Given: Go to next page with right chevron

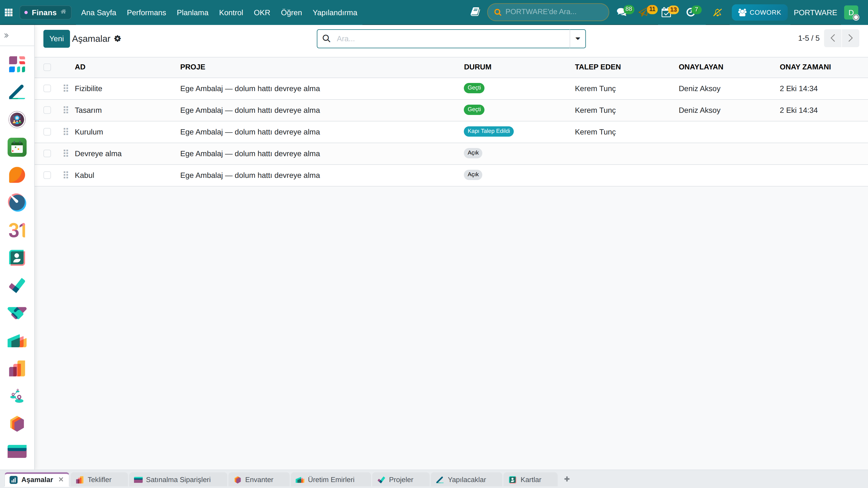Looking at the screenshot, I should coord(850,38).
